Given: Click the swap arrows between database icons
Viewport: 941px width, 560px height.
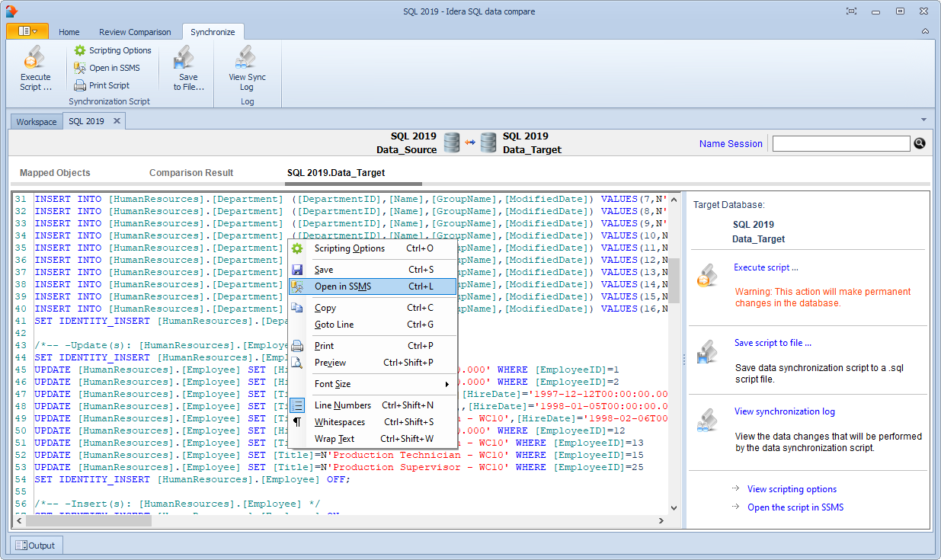Looking at the screenshot, I should point(470,142).
